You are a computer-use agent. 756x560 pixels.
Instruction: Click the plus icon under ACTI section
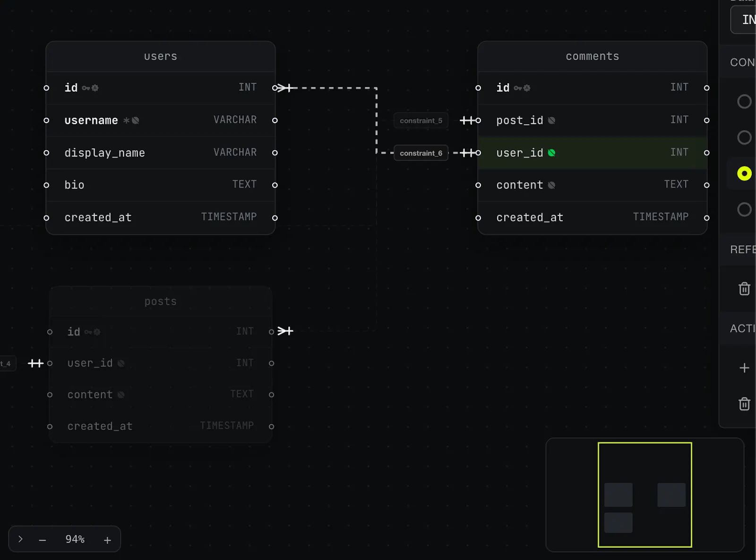[744, 368]
